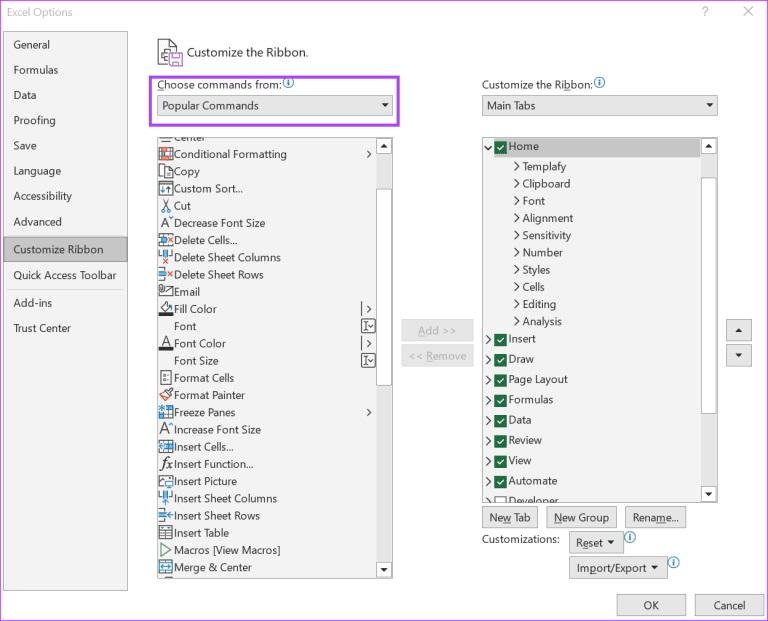Uncheck the Insert tab checkbox
Viewport: 768px width, 621px height.
pyautogui.click(x=500, y=339)
